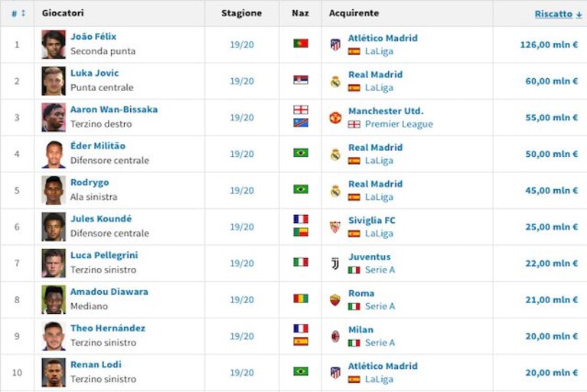Click the Siviglia FC club crest
The height and width of the screenshot is (392, 587).
click(x=335, y=227)
